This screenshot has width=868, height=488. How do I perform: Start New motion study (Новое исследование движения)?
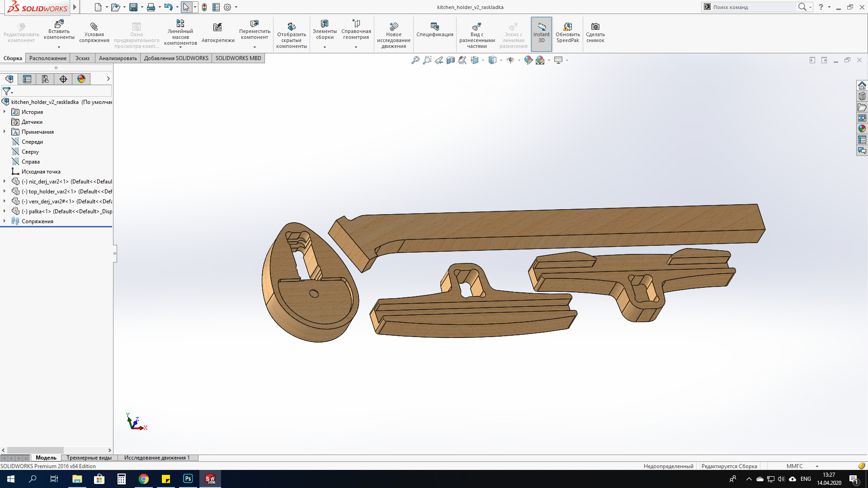(x=394, y=35)
